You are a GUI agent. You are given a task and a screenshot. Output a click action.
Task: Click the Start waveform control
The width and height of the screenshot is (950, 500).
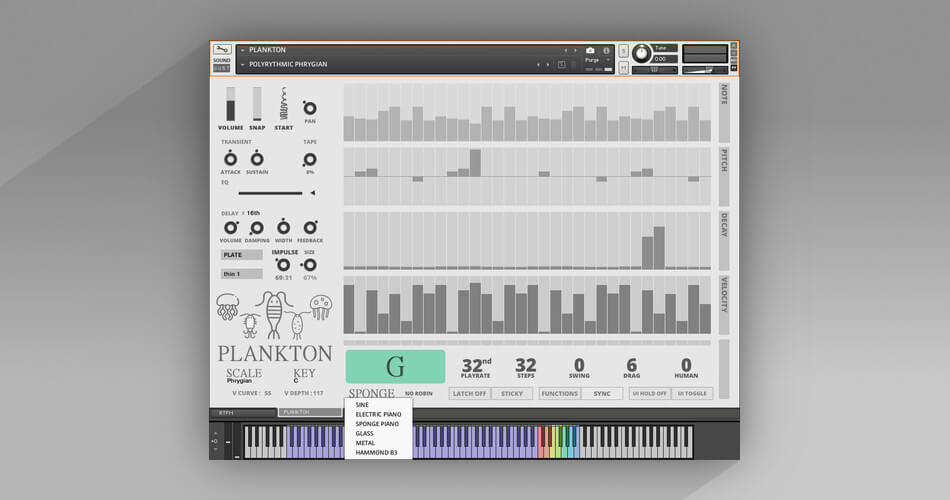pyautogui.click(x=284, y=104)
